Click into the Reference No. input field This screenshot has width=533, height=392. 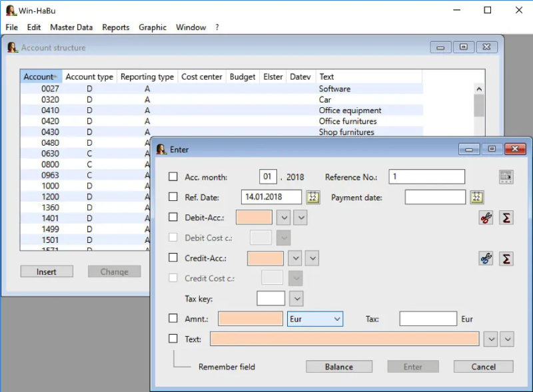coord(426,177)
